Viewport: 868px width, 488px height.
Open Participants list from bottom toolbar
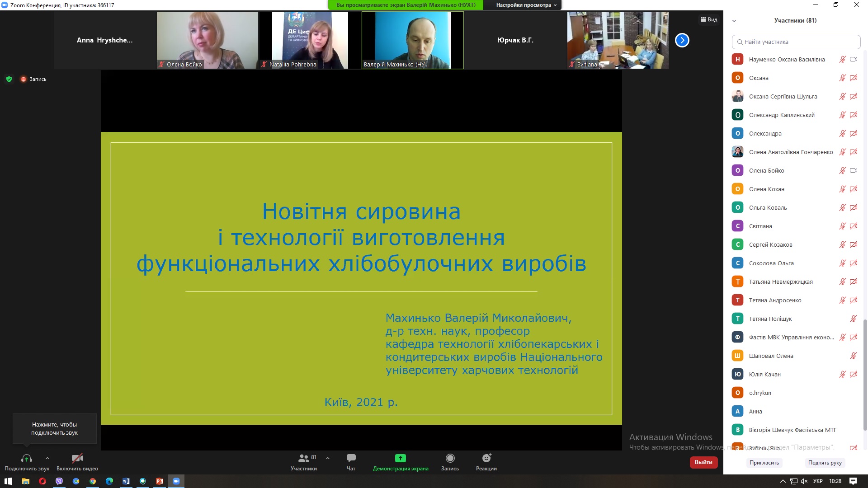click(x=304, y=458)
